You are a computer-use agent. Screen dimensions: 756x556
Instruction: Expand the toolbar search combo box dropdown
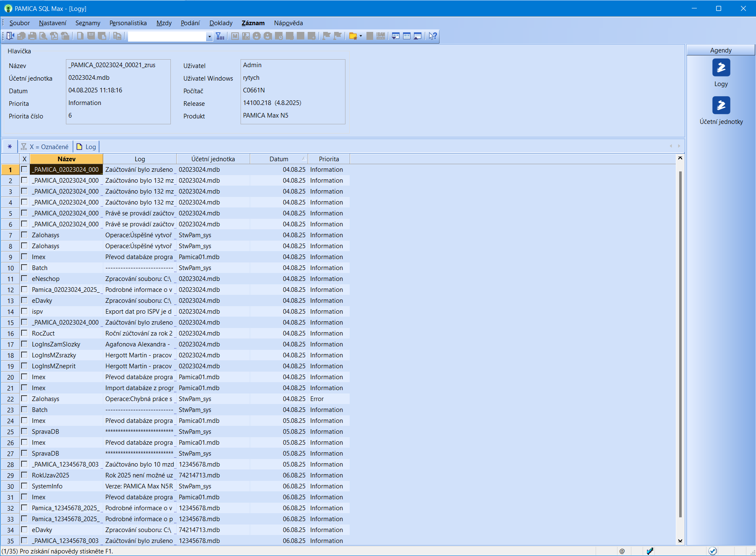click(209, 37)
